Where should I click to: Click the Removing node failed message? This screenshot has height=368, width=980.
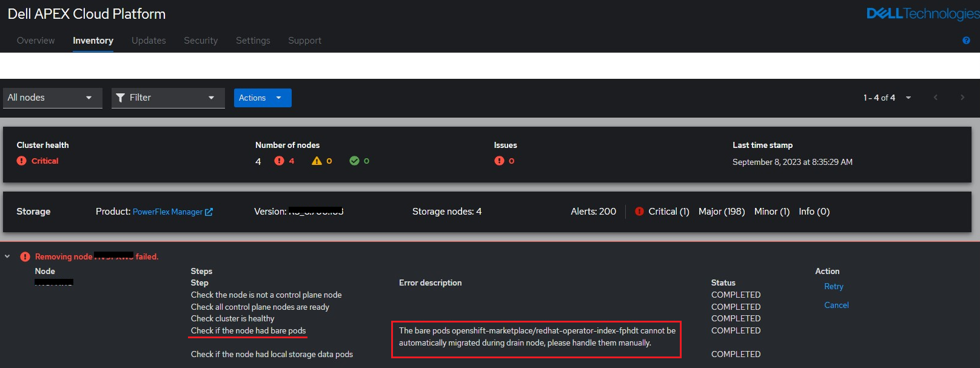click(x=96, y=256)
